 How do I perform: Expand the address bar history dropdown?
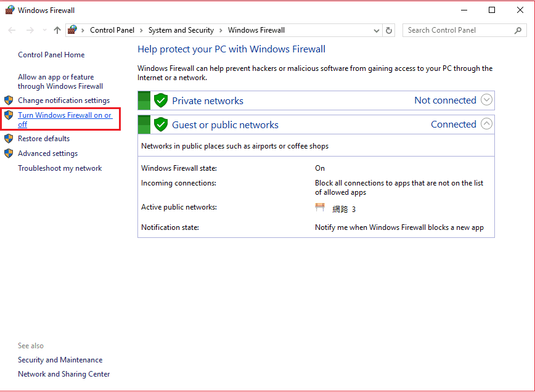pyautogui.click(x=377, y=30)
